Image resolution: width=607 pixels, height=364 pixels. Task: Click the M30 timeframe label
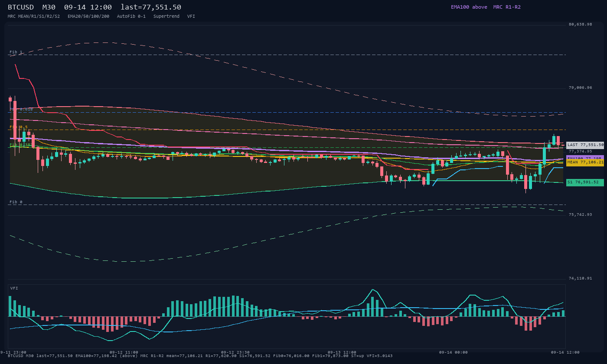click(x=49, y=7)
